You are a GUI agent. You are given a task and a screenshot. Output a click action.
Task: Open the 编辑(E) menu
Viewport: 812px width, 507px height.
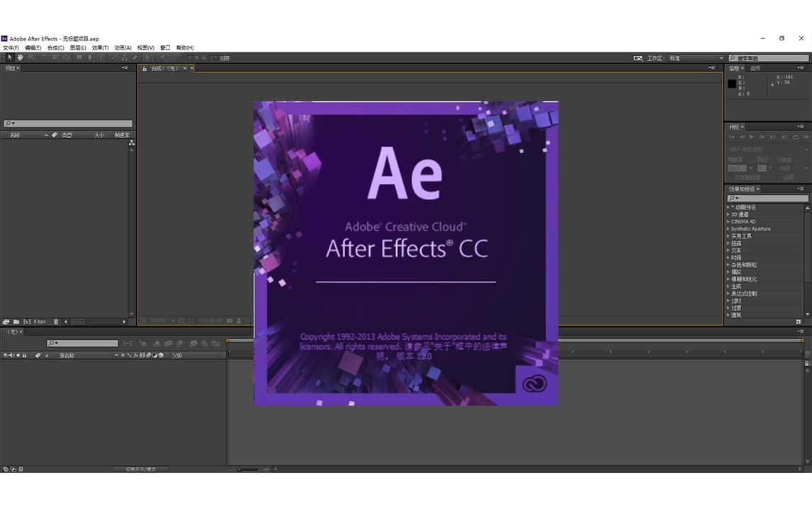click(x=33, y=47)
